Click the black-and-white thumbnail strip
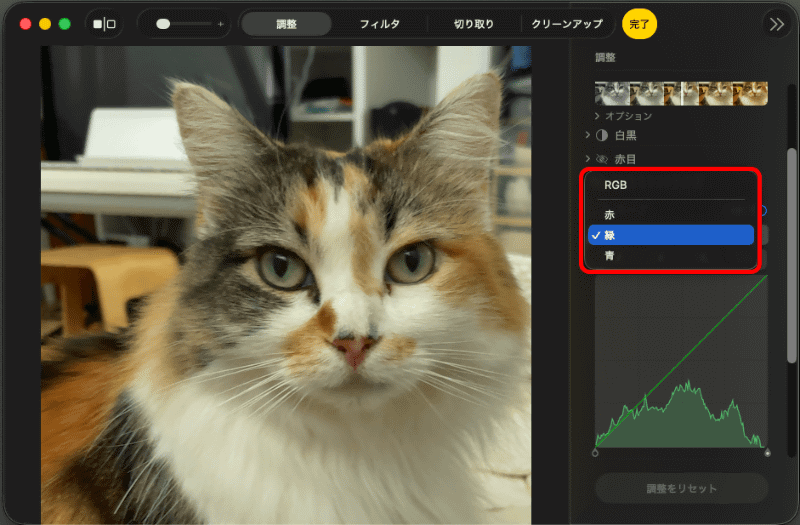 681,93
